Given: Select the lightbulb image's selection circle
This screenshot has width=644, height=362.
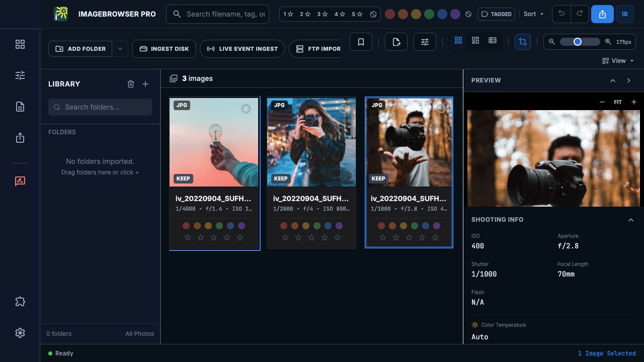Looking at the screenshot, I should [246, 109].
